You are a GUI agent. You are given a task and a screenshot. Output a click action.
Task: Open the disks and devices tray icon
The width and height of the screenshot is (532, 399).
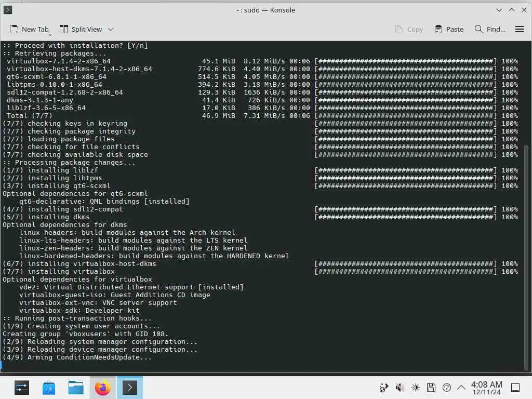coord(431,388)
